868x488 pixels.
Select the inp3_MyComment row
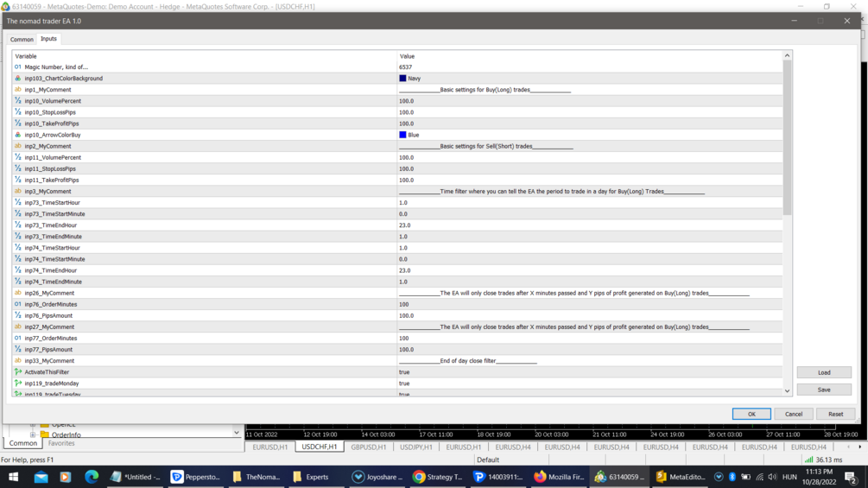[397, 192]
